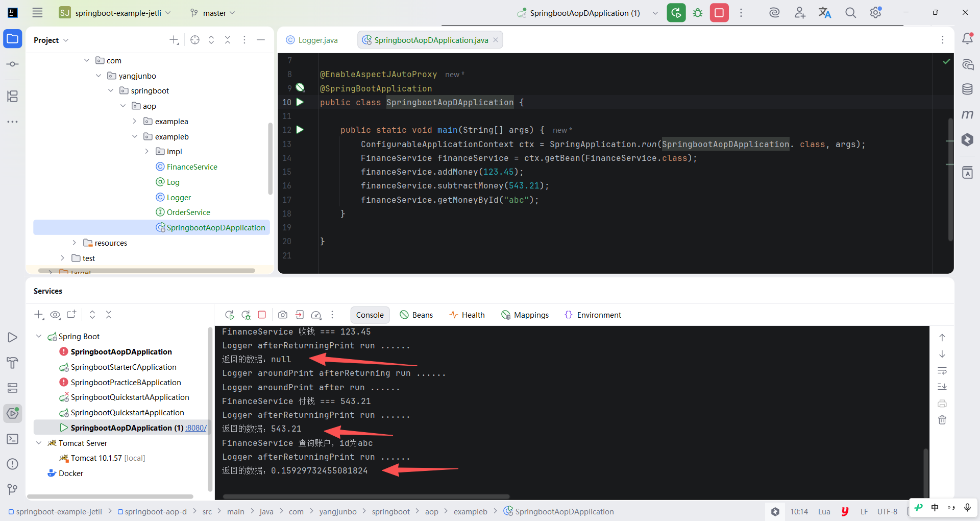Start debugging with the bug icon
The image size is (980, 521).
[698, 13]
